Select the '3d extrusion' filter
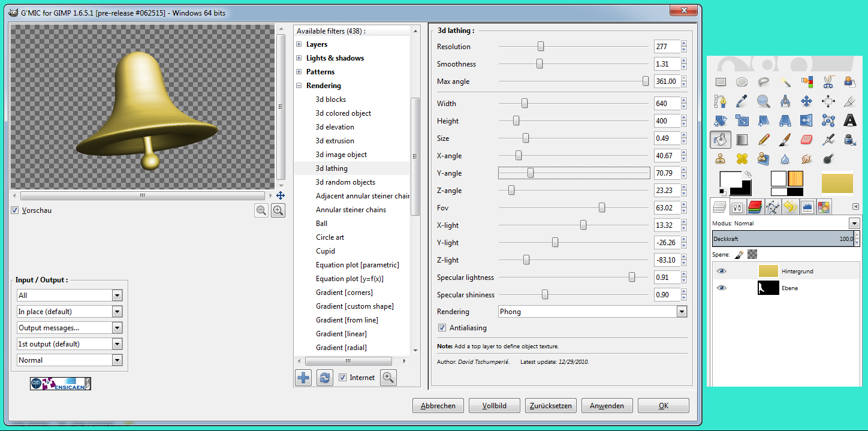The height and width of the screenshot is (431, 868). tap(334, 141)
